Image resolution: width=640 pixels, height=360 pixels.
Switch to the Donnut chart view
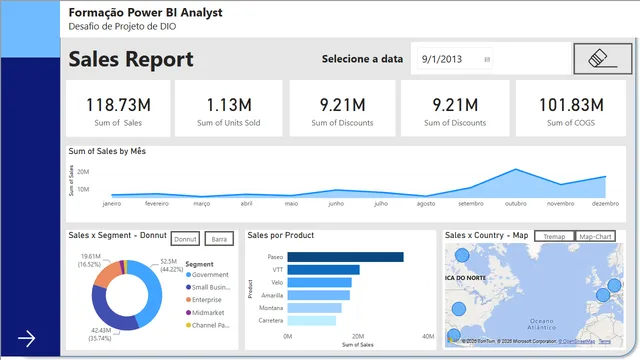point(185,239)
